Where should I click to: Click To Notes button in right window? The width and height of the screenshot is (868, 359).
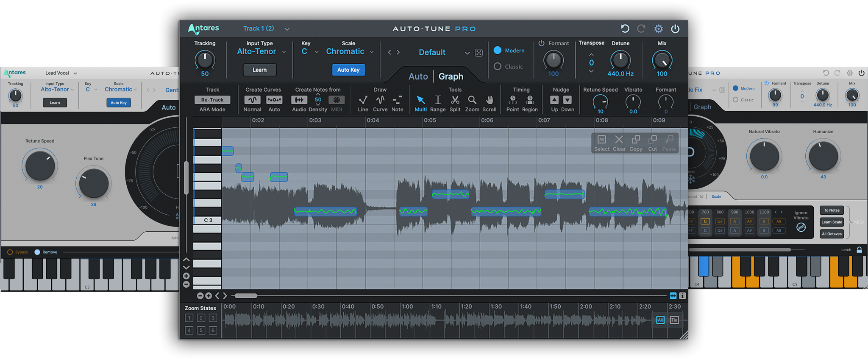[832, 210]
